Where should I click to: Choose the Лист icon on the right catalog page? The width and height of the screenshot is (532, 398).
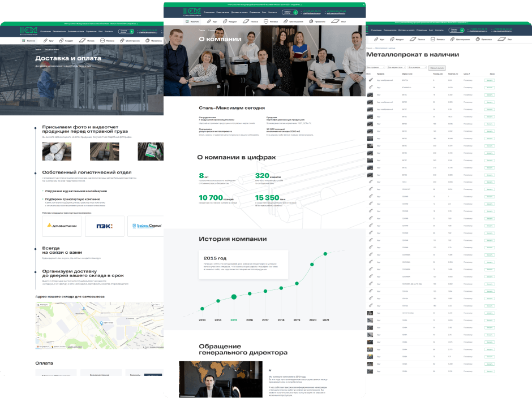[501, 40]
